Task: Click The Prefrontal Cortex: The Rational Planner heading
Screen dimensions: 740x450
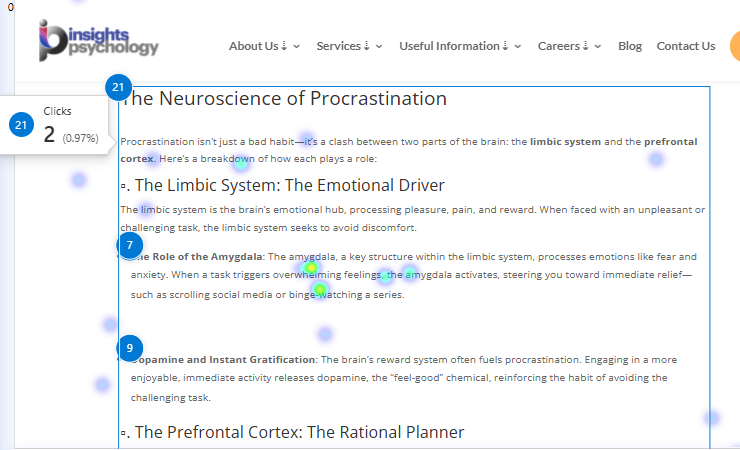Action: click(299, 432)
